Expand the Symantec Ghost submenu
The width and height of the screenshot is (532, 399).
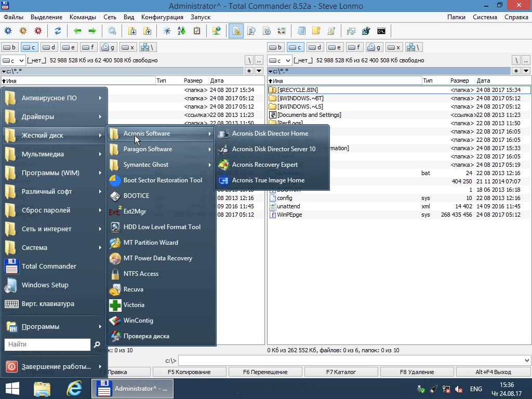(x=161, y=165)
